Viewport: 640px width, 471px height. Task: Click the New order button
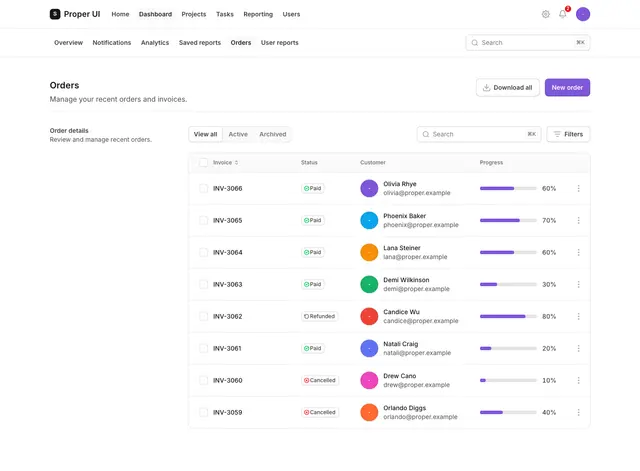tap(567, 87)
